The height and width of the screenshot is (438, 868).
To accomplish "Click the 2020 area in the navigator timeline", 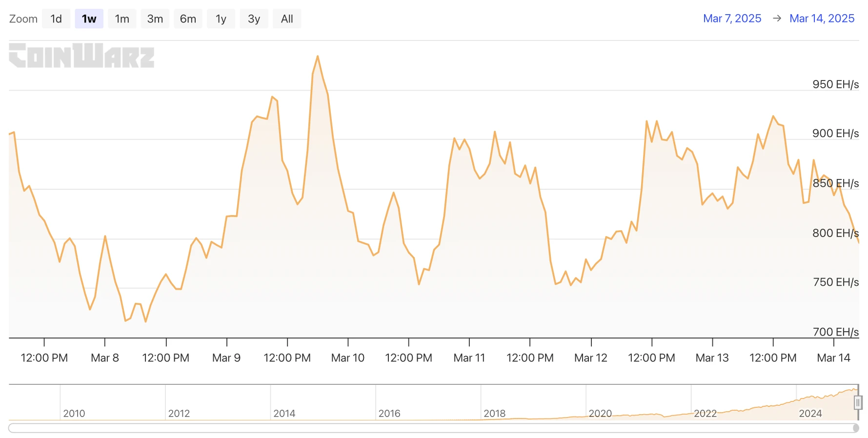I will tap(600, 413).
